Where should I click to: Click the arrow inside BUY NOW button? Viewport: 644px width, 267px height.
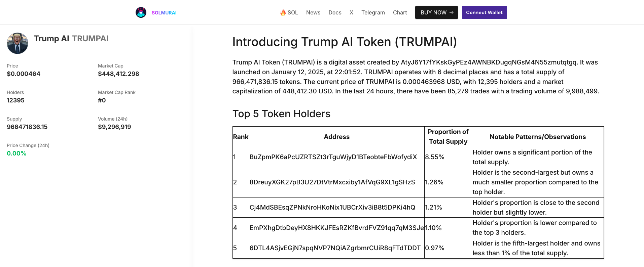[x=452, y=12]
